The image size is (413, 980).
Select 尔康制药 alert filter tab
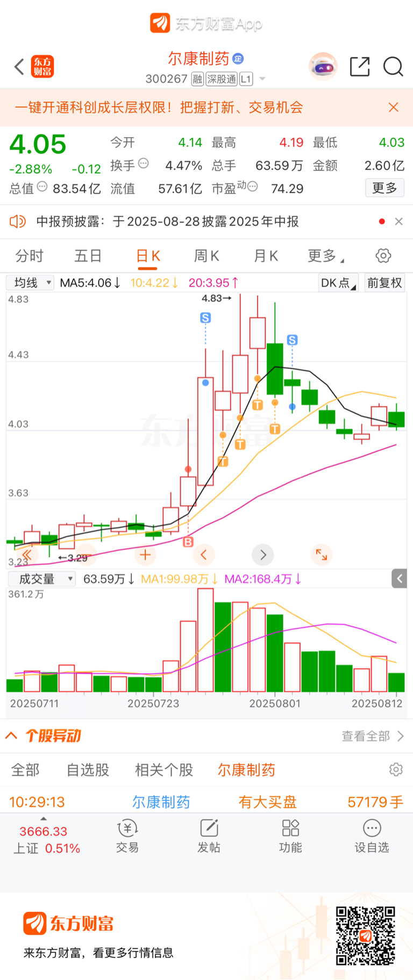pyautogui.click(x=246, y=770)
